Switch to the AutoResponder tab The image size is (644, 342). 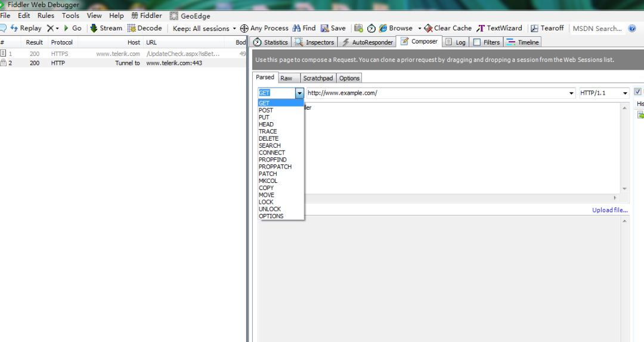367,42
